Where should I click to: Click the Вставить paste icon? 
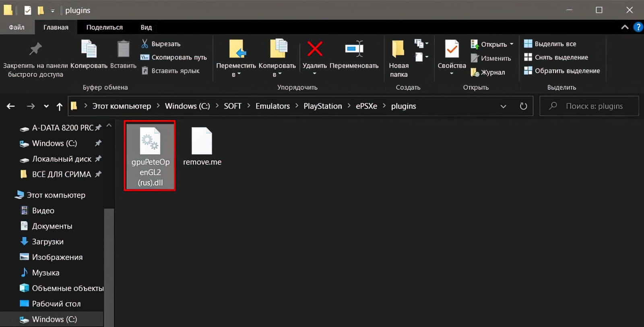point(123,49)
